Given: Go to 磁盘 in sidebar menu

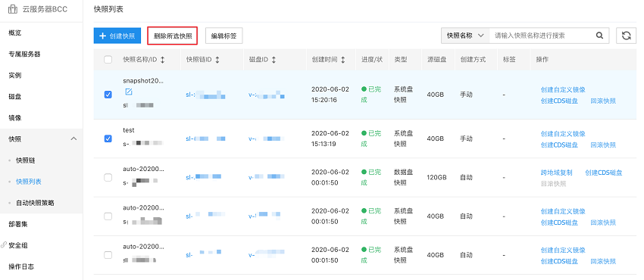Looking at the screenshot, I should click(x=15, y=97).
